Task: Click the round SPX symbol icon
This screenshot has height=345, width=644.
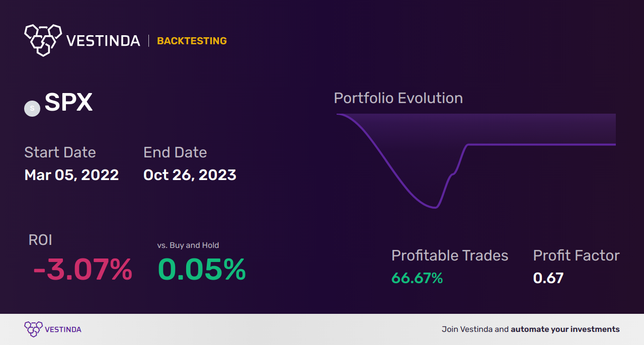Action: 32,108
